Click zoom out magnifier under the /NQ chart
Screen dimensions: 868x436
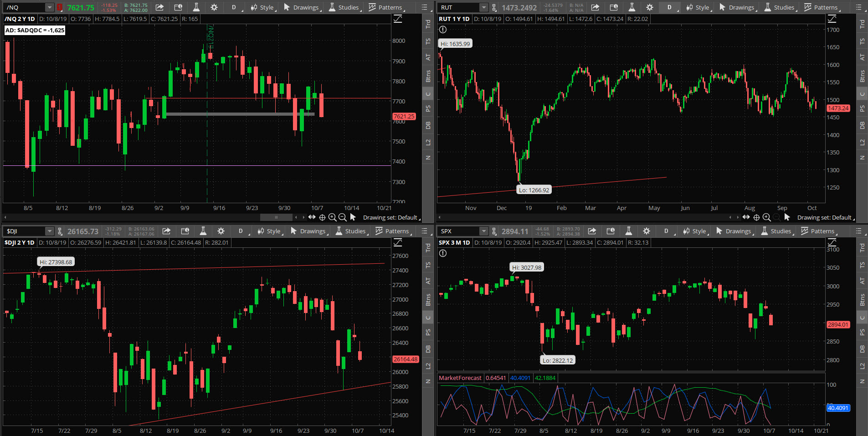point(343,217)
